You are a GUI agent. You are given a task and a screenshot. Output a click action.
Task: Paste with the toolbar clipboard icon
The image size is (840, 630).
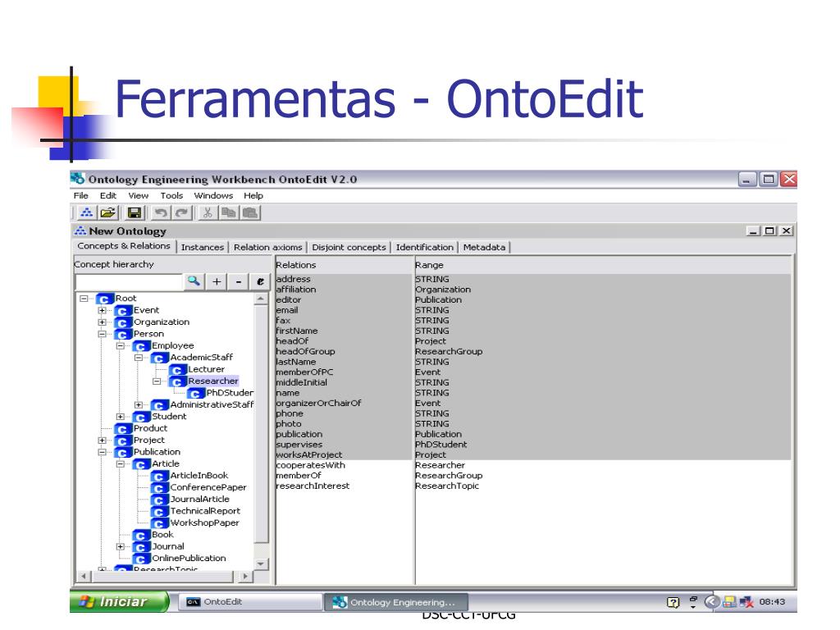point(249,212)
